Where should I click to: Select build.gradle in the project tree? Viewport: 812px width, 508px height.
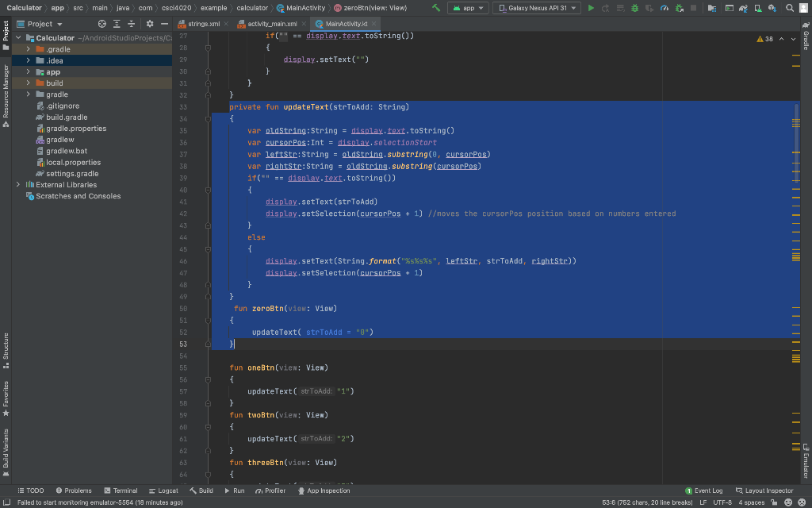coord(67,117)
